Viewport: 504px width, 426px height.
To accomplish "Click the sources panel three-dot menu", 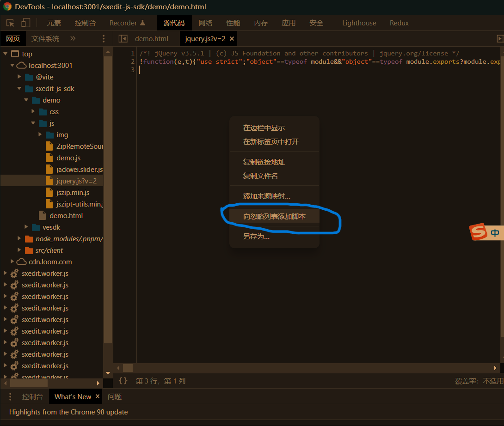I will point(104,39).
